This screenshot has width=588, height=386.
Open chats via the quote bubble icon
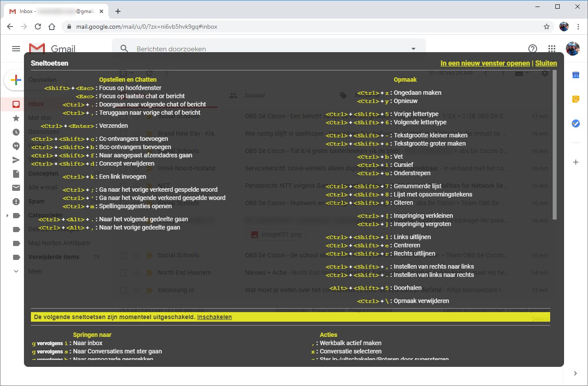coord(16,146)
